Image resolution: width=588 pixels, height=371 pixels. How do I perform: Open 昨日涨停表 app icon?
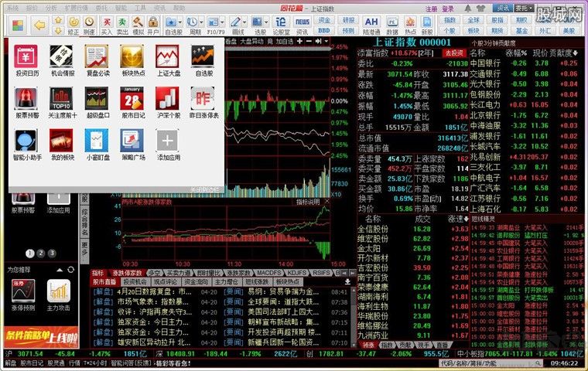coord(204,98)
